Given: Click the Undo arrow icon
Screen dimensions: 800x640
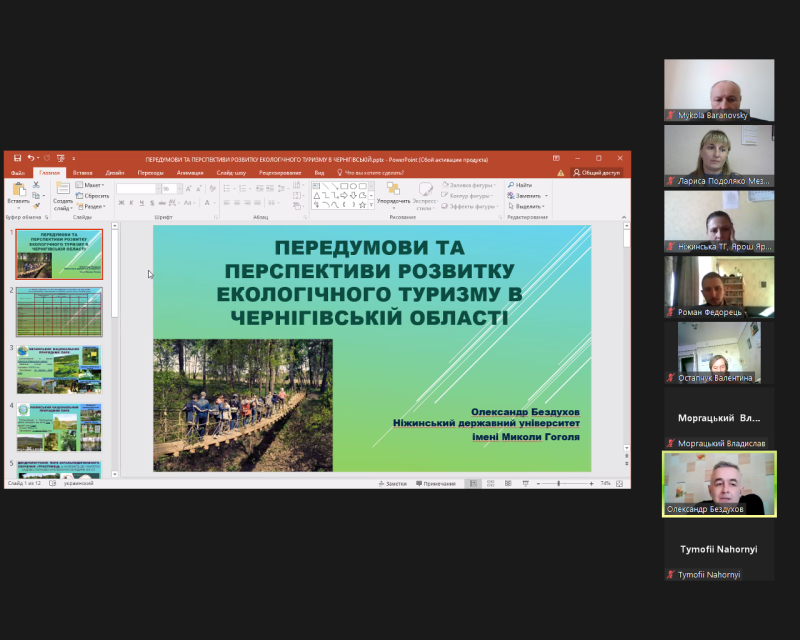Looking at the screenshot, I should pos(31,158).
